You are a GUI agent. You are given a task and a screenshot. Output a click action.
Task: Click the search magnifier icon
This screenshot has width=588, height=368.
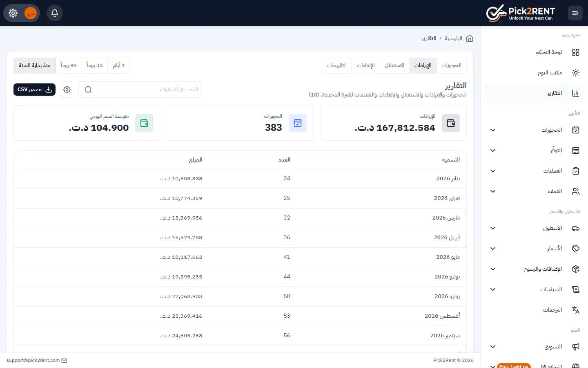point(88,90)
